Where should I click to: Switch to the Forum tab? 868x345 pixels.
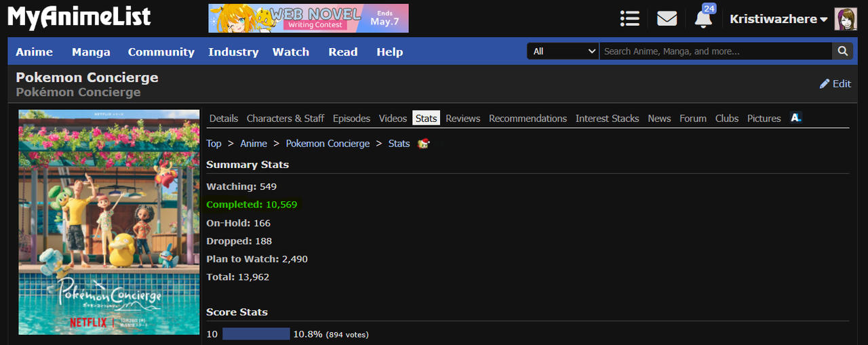pos(693,118)
